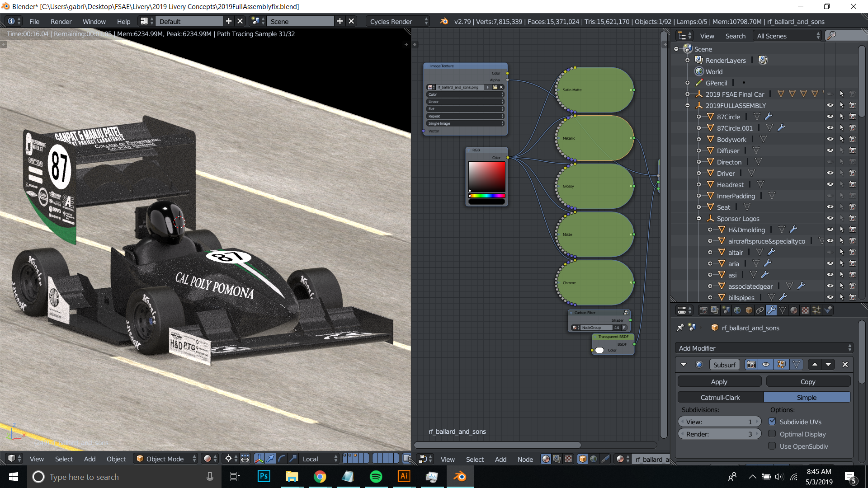Open the Modifiers properties tab (wrench icon)
Screen dimensions: 868x488
771,310
